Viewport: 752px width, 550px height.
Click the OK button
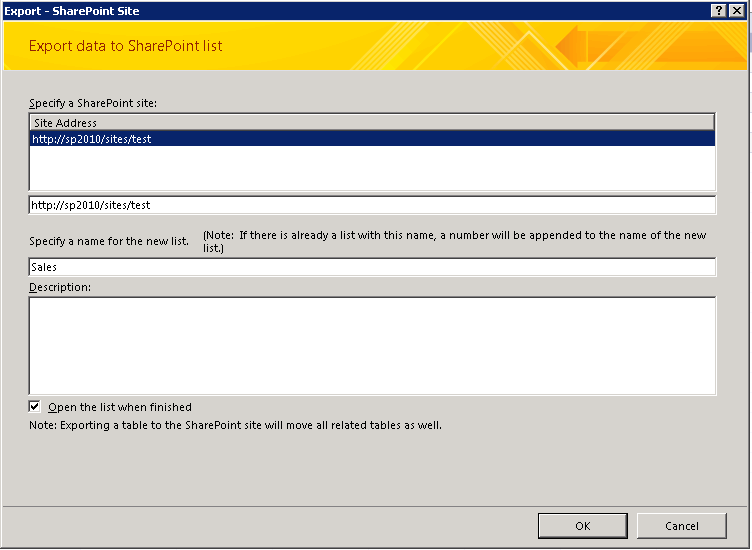(x=583, y=526)
